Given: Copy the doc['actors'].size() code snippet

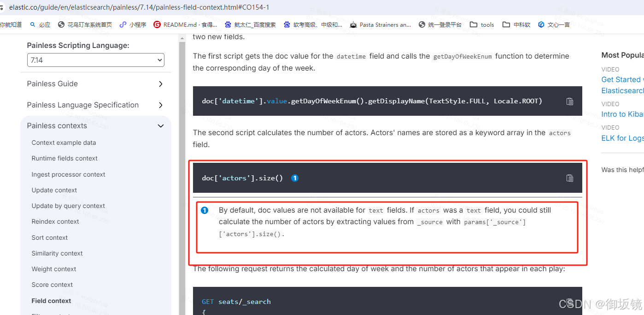Looking at the screenshot, I should point(570,178).
